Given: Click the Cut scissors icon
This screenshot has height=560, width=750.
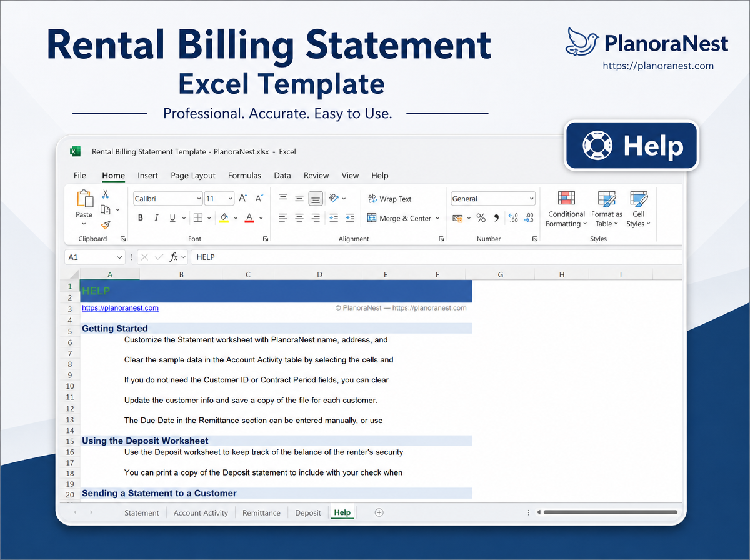Looking at the screenshot, I should (x=106, y=195).
